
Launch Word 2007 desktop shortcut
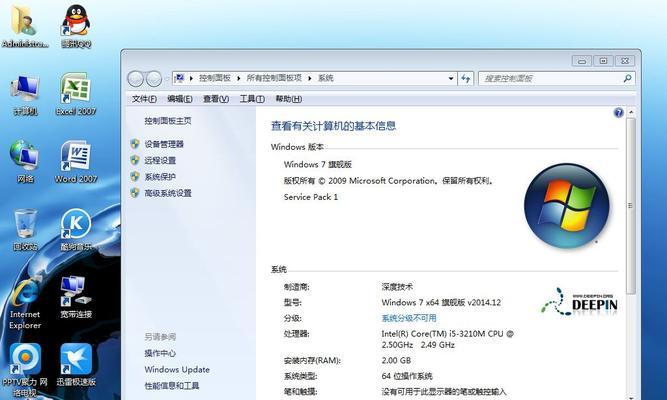coord(76,162)
